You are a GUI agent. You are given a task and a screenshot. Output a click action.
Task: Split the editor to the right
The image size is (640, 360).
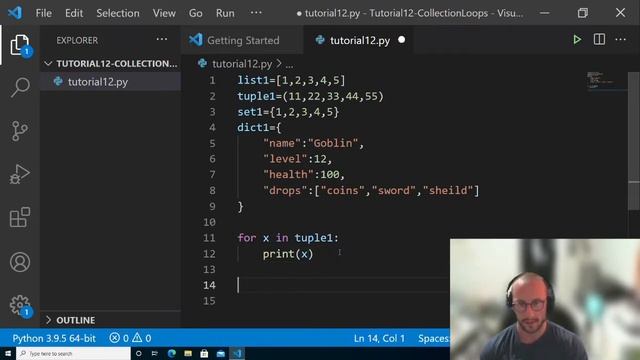pyautogui.click(x=599, y=40)
